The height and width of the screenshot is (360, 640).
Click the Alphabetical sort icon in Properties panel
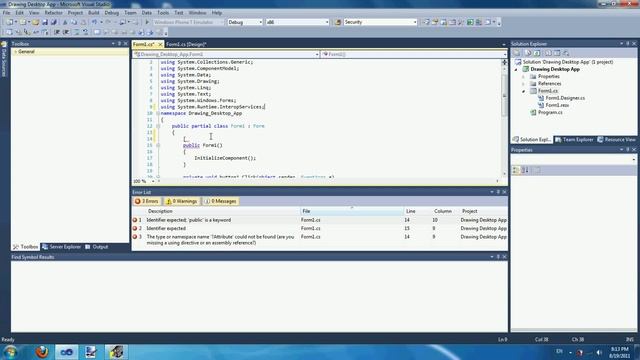(x=525, y=170)
